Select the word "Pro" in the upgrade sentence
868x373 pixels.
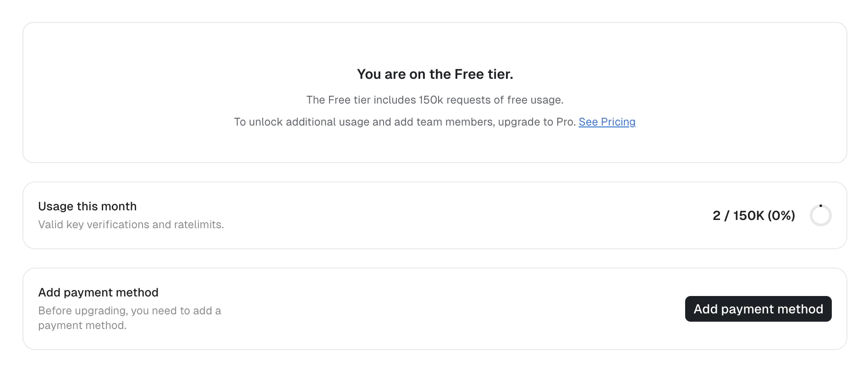point(564,122)
